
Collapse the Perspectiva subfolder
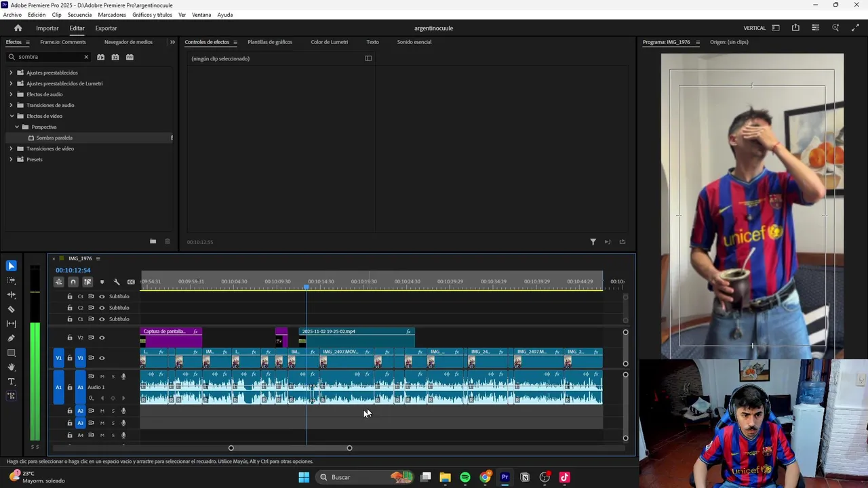[x=17, y=127]
